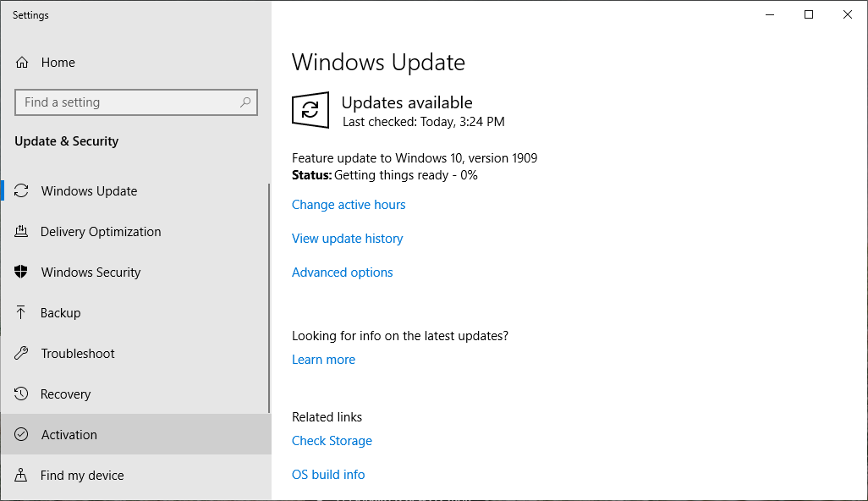The width and height of the screenshot is (868, 501).
Task: Click the Delivery Optimization icon
Action: [21, 231]
